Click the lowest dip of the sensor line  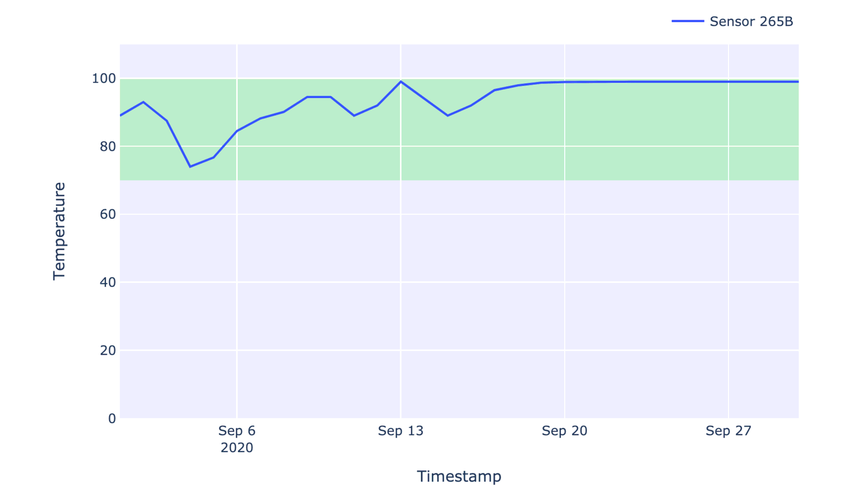[x=190, y=167]
